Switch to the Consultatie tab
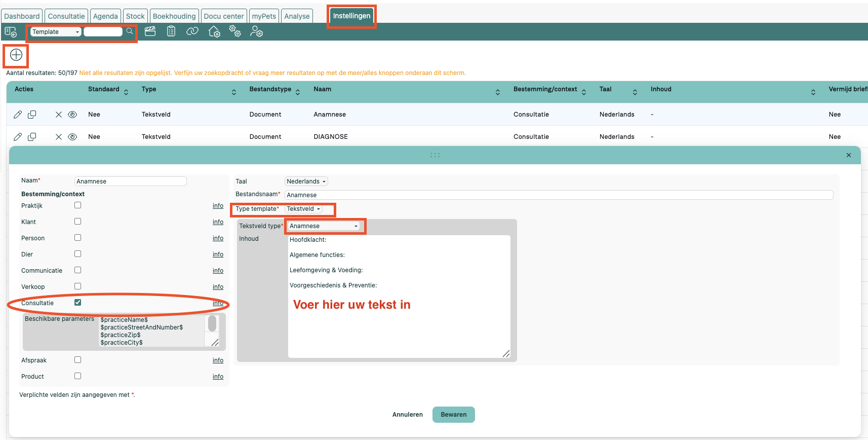The height and width of the screenshot is (440, 868). (x=66, y=16)
